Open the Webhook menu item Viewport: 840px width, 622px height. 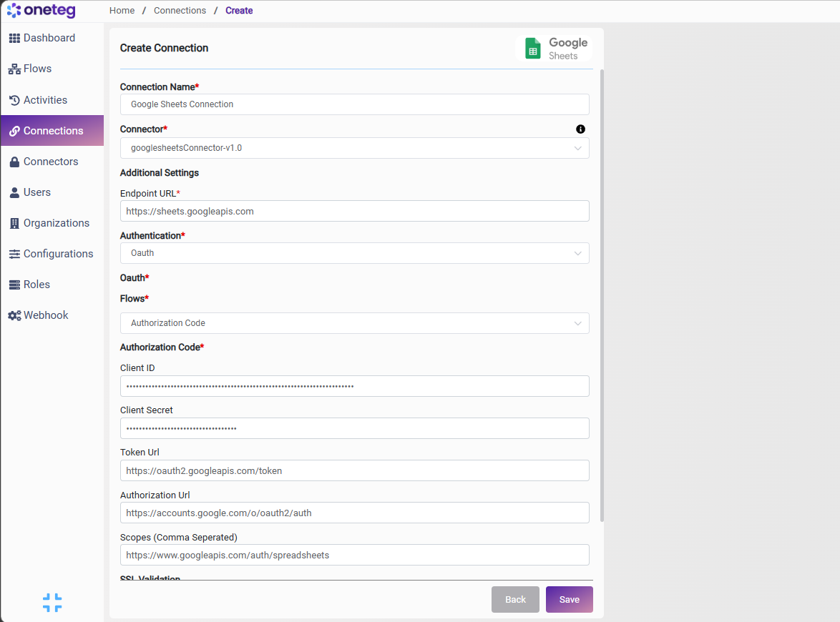tap(52, 315)
